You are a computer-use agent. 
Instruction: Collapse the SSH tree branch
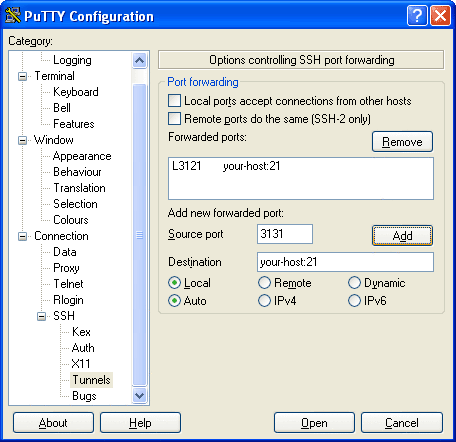[x=41, y=316]
